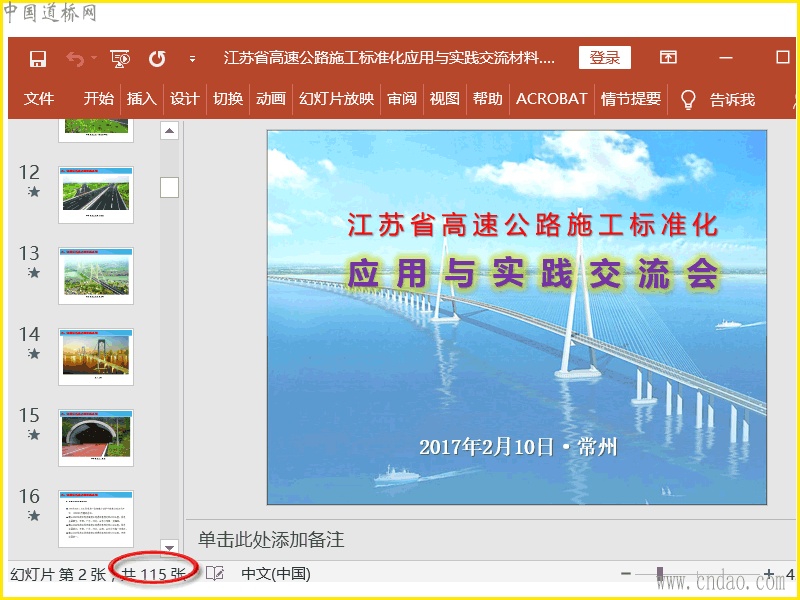This screenshot has width=800, height=600.
Task: Open the 幻灯片放映 ribbon tab
Action: [336, 98]
